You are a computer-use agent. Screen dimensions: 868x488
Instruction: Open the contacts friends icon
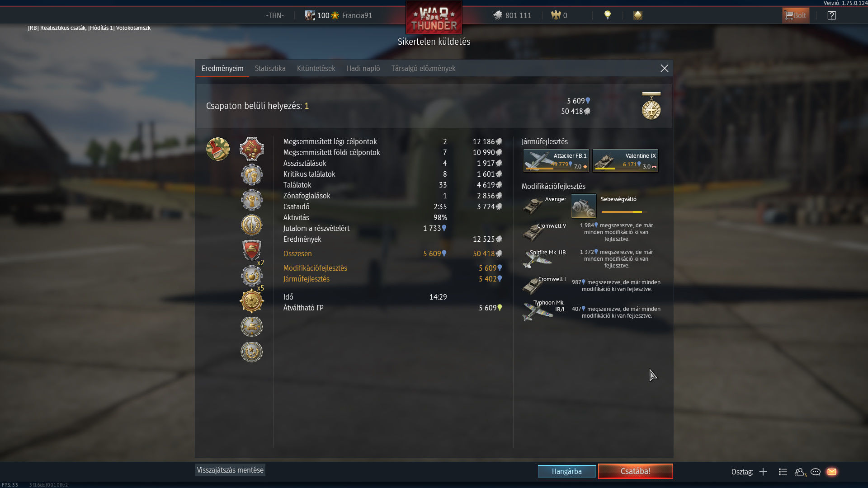coord(800,472)
